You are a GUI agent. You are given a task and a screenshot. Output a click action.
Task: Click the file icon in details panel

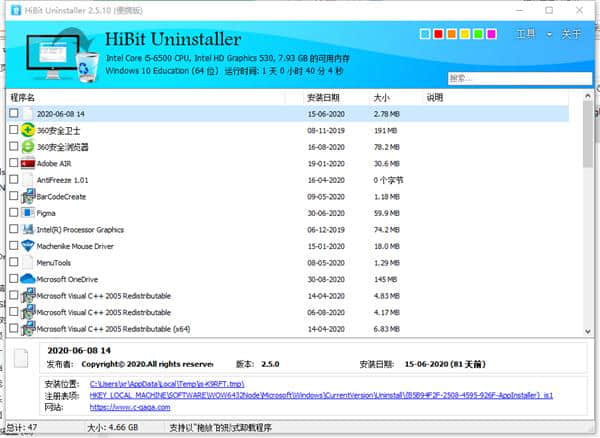21,358
